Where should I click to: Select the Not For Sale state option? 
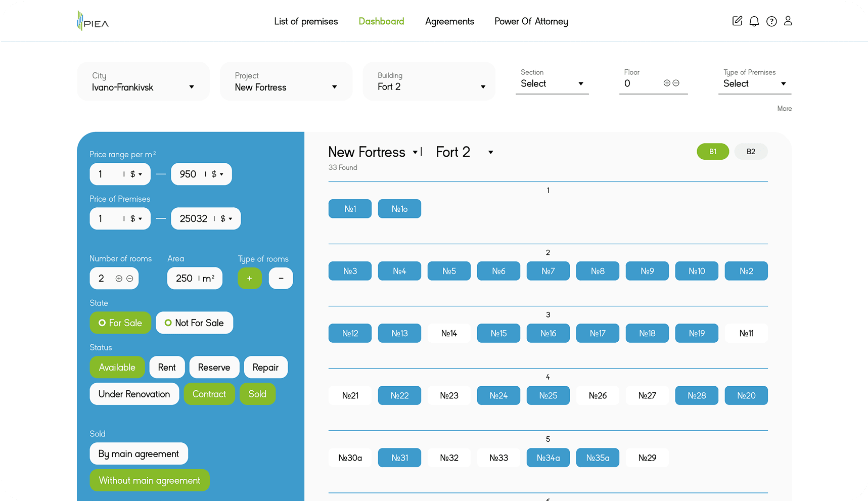point(194,323)
